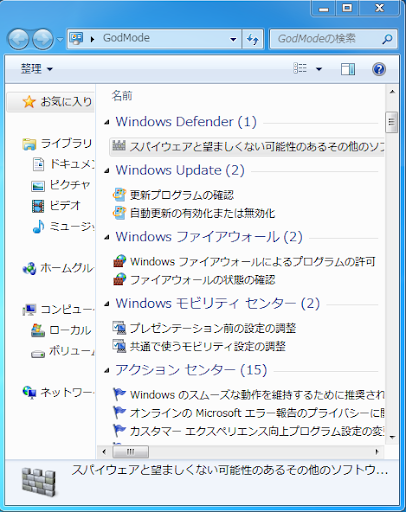The width and height of the screenshot is (406, 512).
Task: Click the icon beside 自動更新の有効化または無効化
Action: click(119, 213)
